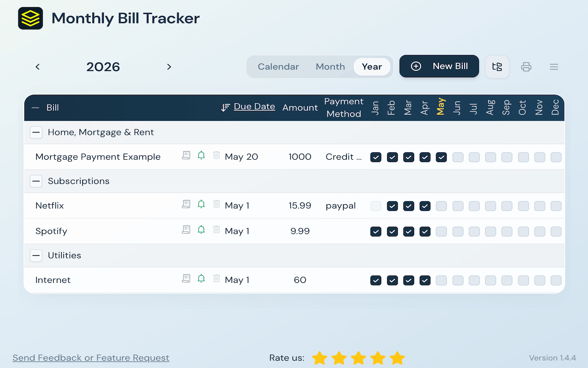Screen dimensions: 588x368
Task: Rate with the fifth star
Action: (x=397, y=358)
